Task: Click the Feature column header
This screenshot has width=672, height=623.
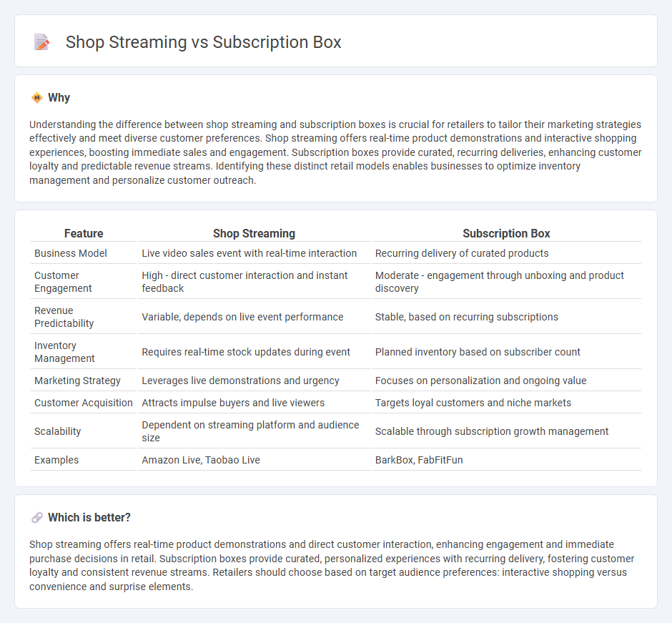Action: [x=84, y=233]
